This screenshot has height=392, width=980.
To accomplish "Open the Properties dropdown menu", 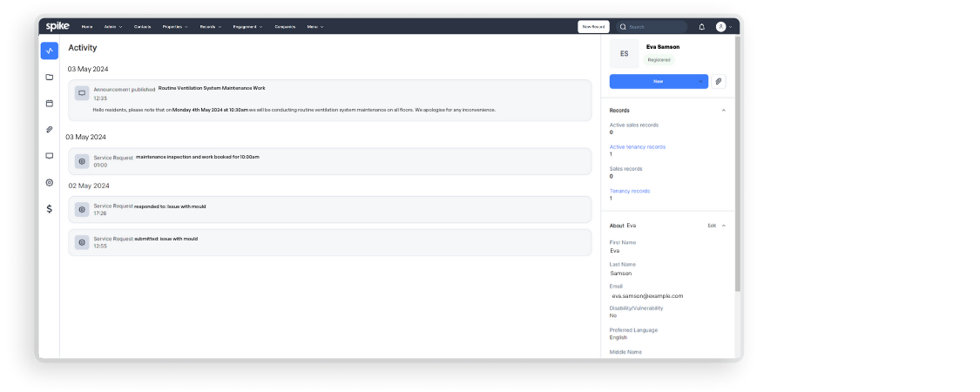I will [x=176, y=27].
